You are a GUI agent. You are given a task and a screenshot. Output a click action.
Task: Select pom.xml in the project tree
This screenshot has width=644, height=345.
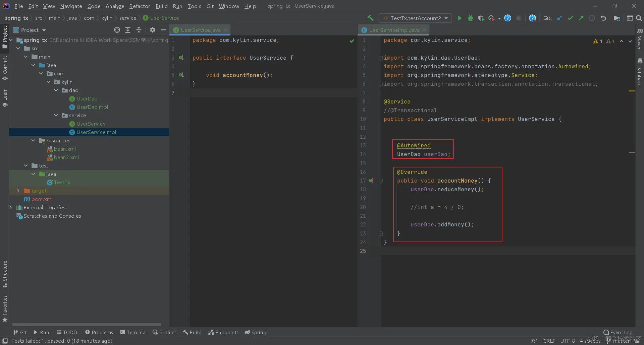42,199
